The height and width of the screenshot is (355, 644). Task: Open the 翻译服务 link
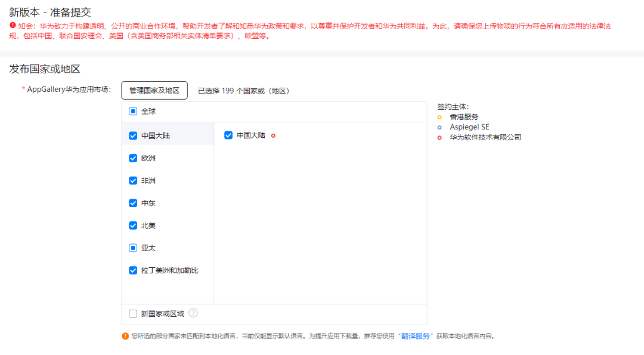click(x=415, y=336)
